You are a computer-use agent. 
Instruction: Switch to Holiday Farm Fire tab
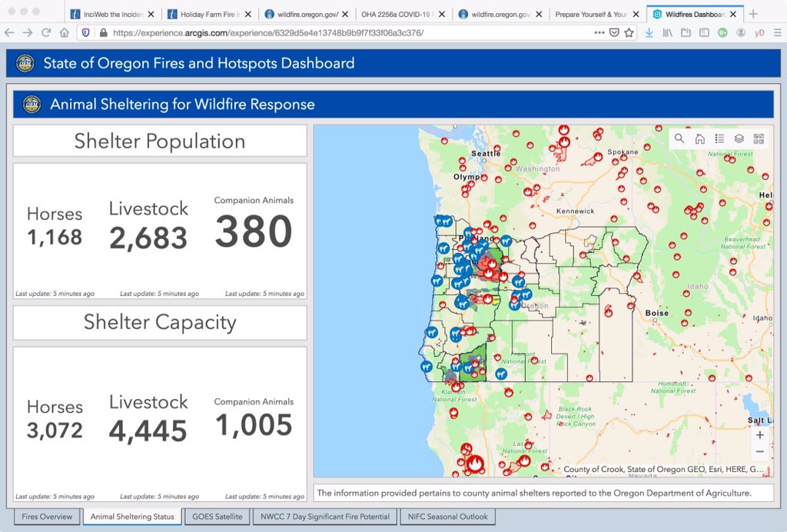pos(210,14)
